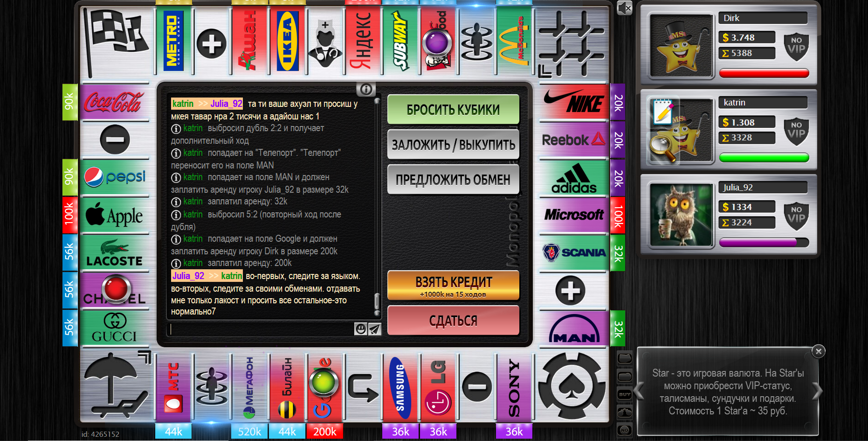This screenshot has width=868, height=441.
Task: Click the 520k price tag under Мегафон
Action: (249, 431)
